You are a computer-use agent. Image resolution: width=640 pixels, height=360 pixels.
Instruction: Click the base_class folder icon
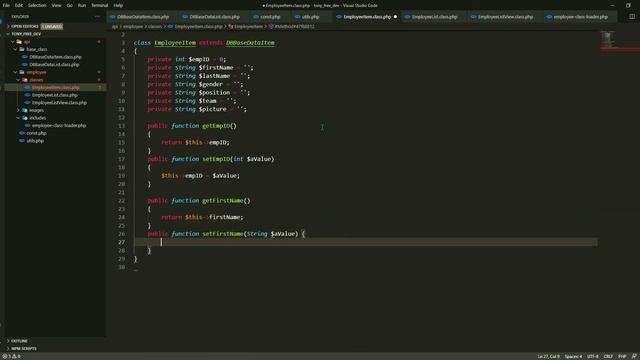[22, 49]
